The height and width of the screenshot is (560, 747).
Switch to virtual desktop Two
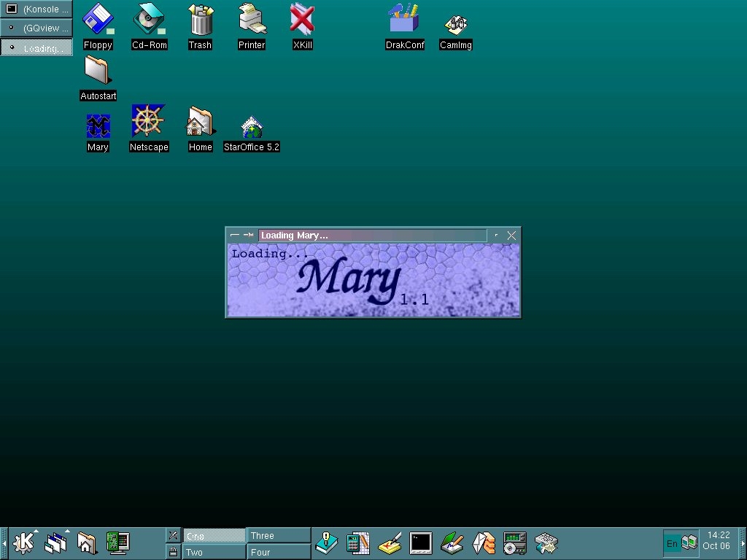[x=214, y=552]
